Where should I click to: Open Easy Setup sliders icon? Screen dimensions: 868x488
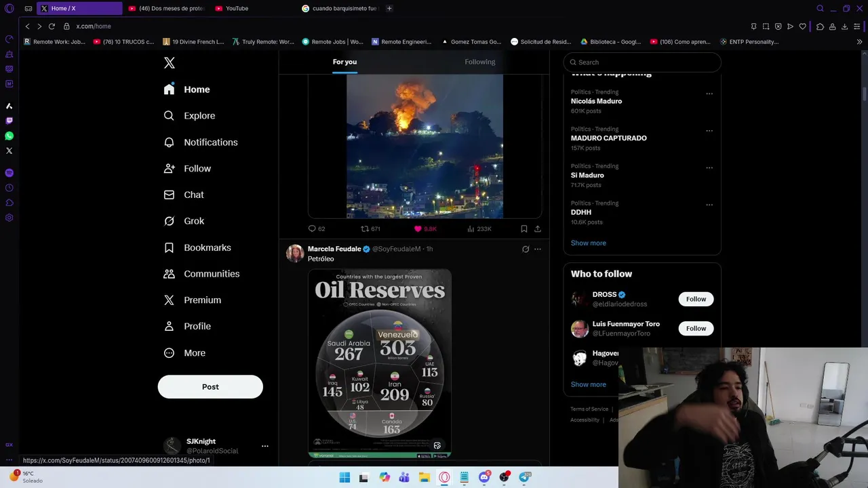(x=857, y=26)
